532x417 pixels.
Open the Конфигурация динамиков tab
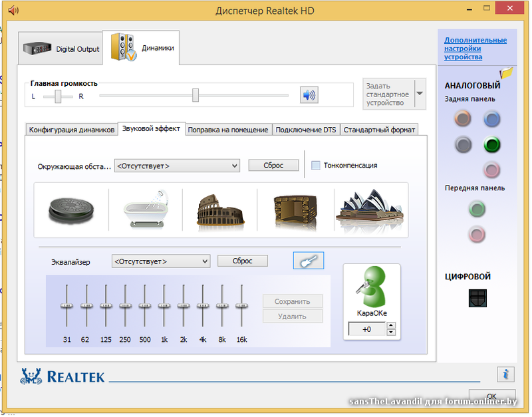[x=72, y=130]
